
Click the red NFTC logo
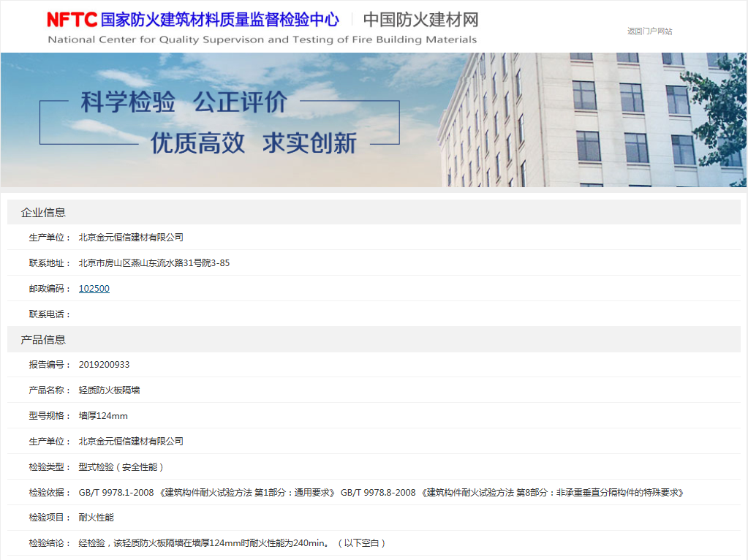coord(72,19)
